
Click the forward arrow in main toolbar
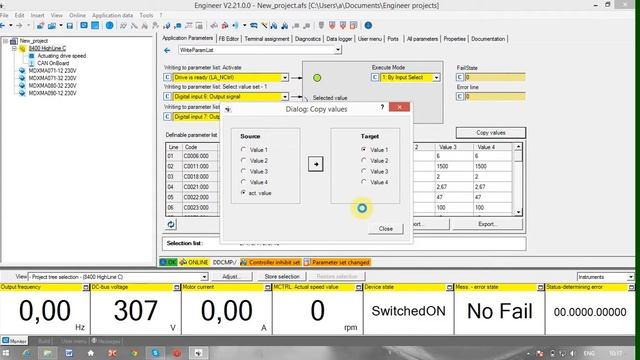[19, 26]
